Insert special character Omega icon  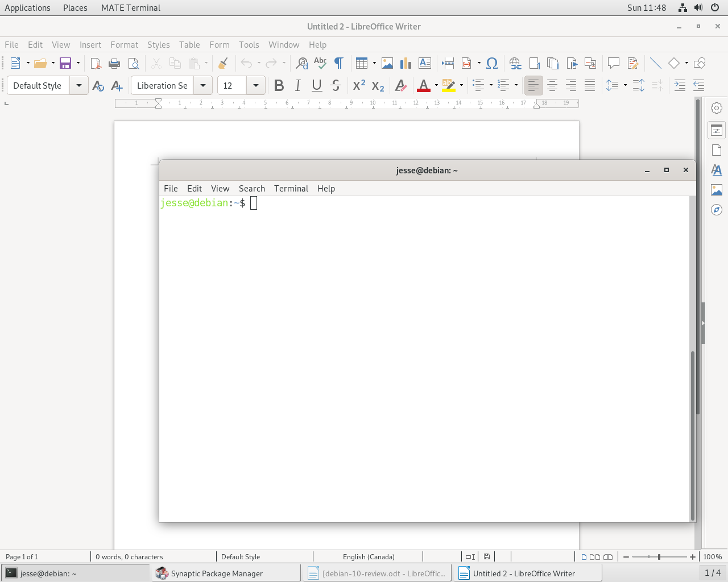[x=493, y=63]
